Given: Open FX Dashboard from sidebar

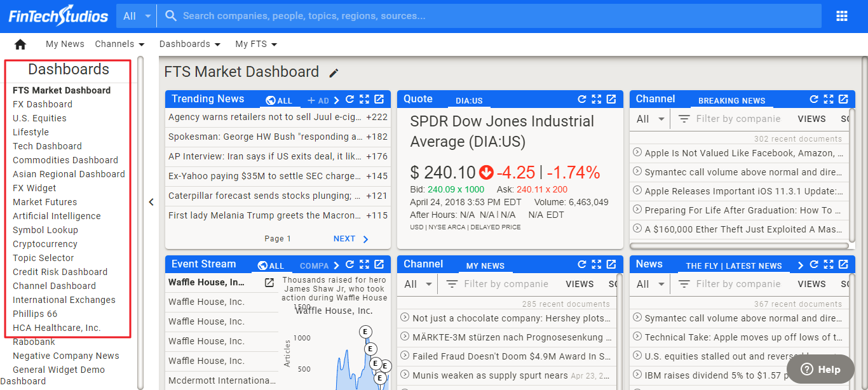Looking at the screenshot, I should (43, 104).
